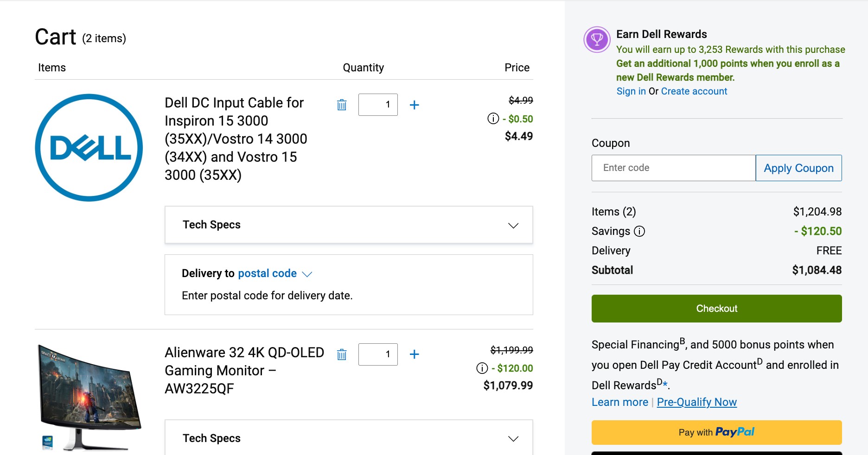Sign in to Dell Rewards

[x=631, y=91]
